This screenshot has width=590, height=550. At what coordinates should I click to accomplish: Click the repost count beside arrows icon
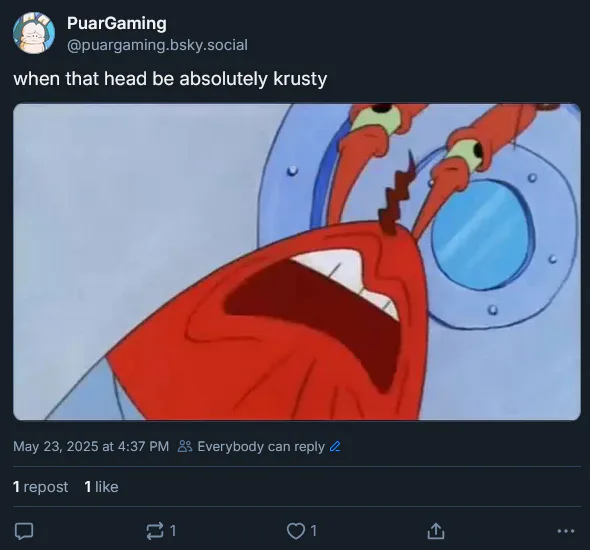pyautogui.click(x=173, y=531)
